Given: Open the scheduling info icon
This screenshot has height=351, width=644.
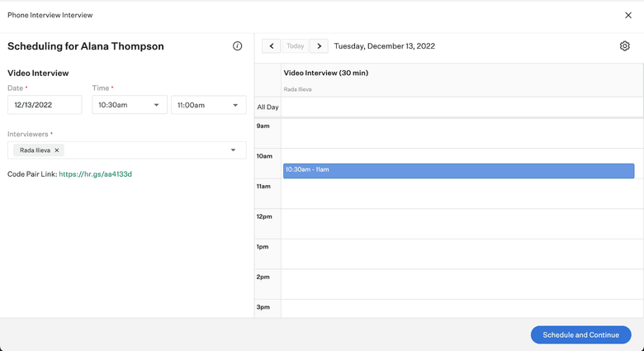Looking at the screenshot, I should tap(238, 46).
